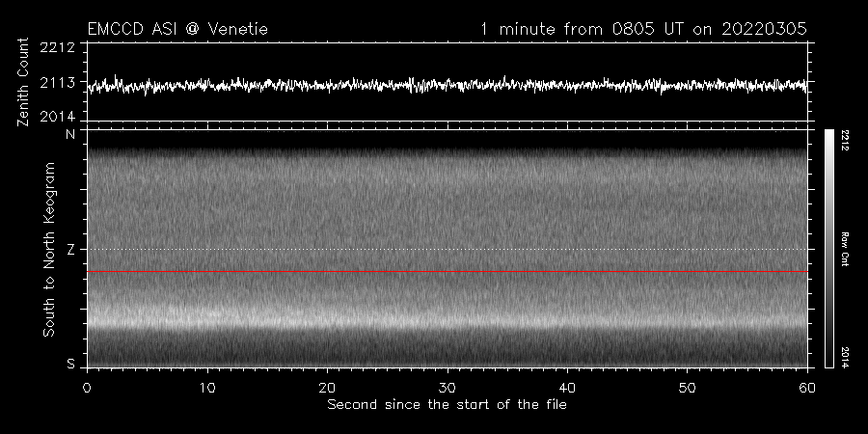
Task: Click the x-axis tick label 20
Action: coord(327,388)
